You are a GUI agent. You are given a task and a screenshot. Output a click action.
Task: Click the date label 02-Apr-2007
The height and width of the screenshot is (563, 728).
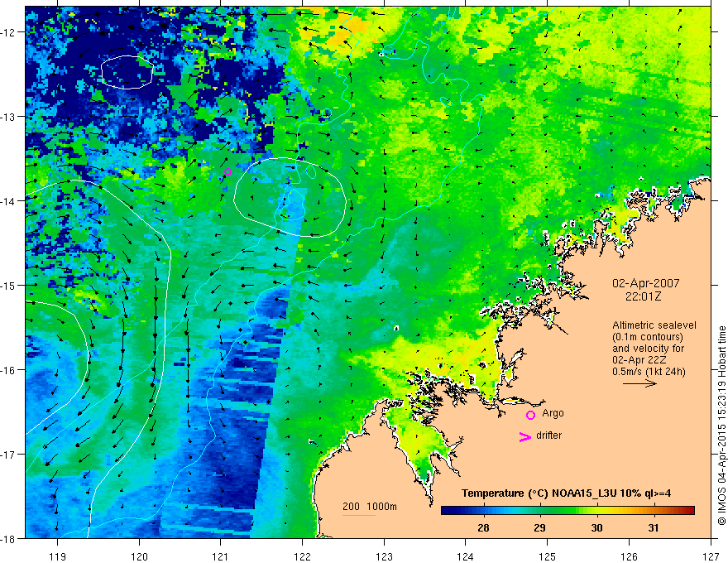[x=645, y=283]
